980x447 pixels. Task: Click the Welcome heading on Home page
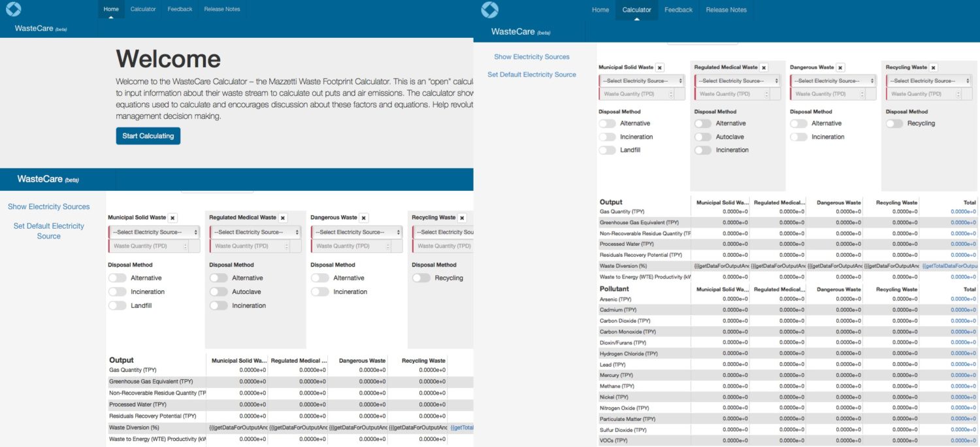point(169,59)
